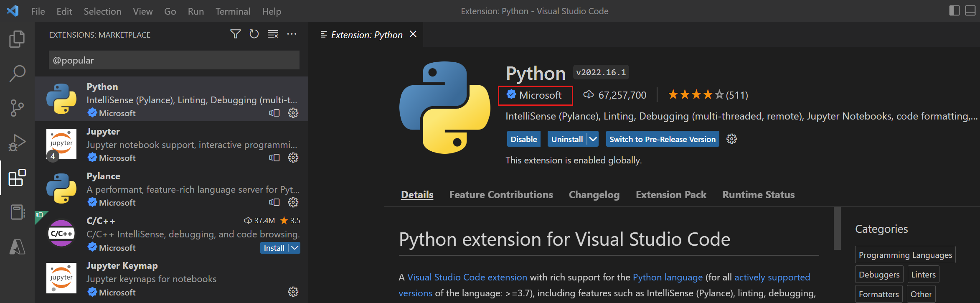Switch to the Feature Contributions tab
The image size is (980, 303).
coord(501,195)
